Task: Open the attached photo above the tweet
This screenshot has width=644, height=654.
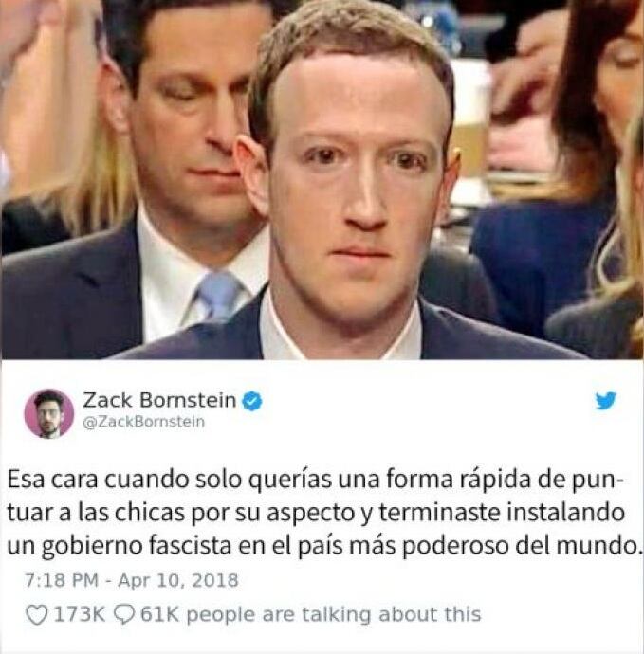Action: [322, 180]
